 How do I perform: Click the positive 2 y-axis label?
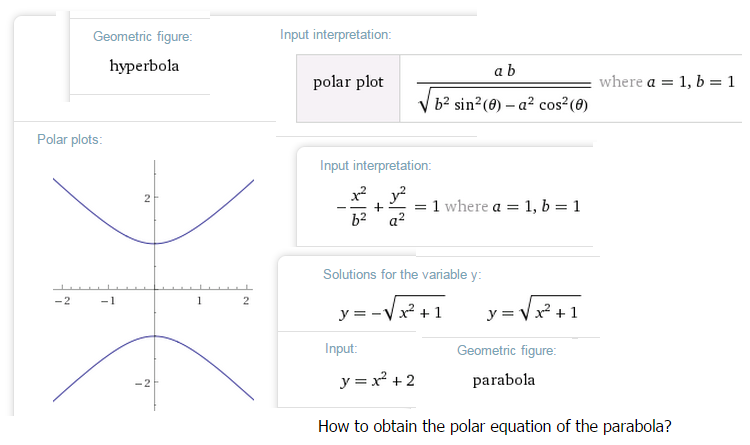tap(145, 198)
